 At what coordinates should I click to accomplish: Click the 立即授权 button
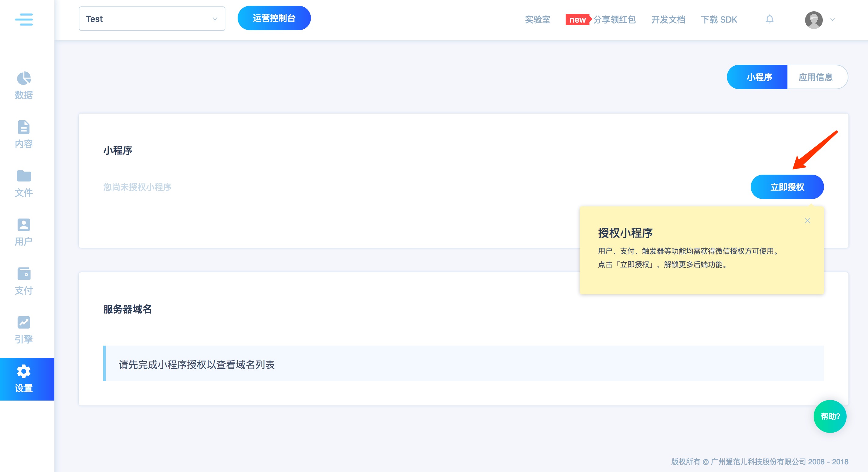point(787,187)
